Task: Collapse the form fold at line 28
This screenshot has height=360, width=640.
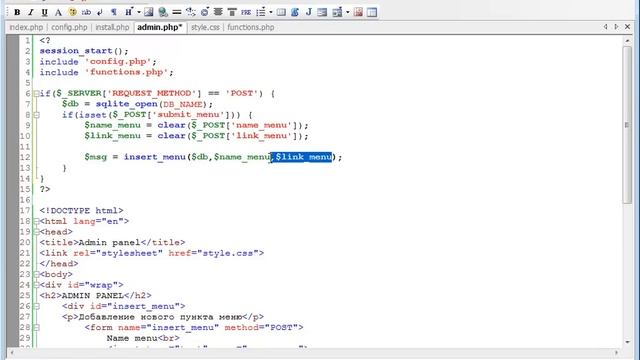Action: pyautogui.click(x=36, y=327)
